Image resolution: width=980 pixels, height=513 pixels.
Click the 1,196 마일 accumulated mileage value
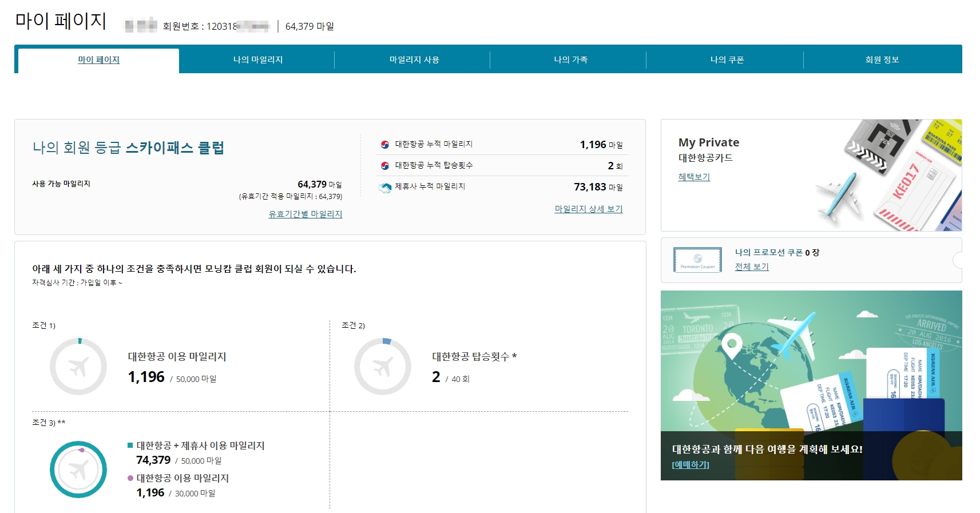[x=601, y=145]
